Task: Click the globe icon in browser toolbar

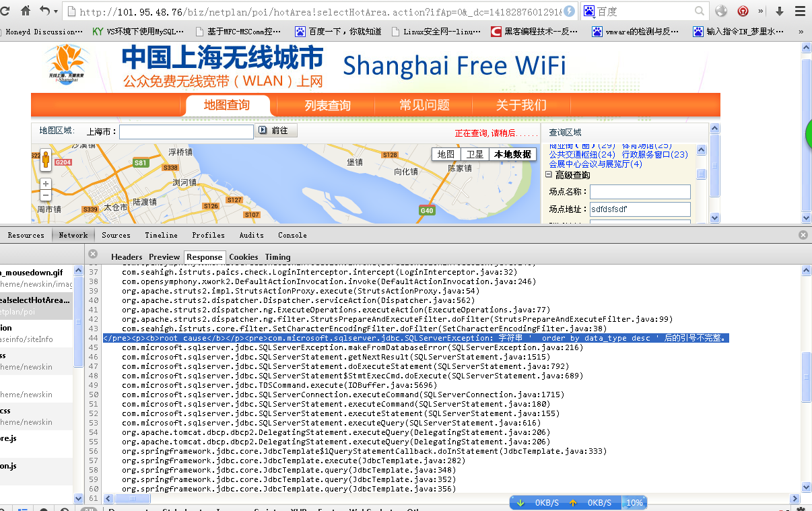Action: tap(722, 11)
